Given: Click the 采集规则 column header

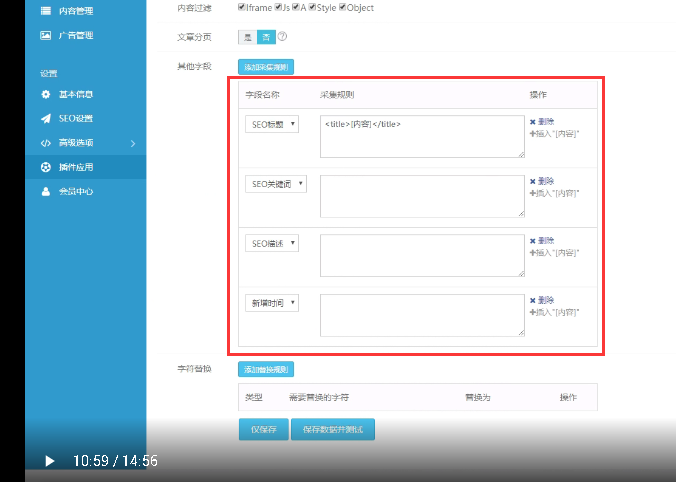Looking at the screenshot, I should 337,95.
